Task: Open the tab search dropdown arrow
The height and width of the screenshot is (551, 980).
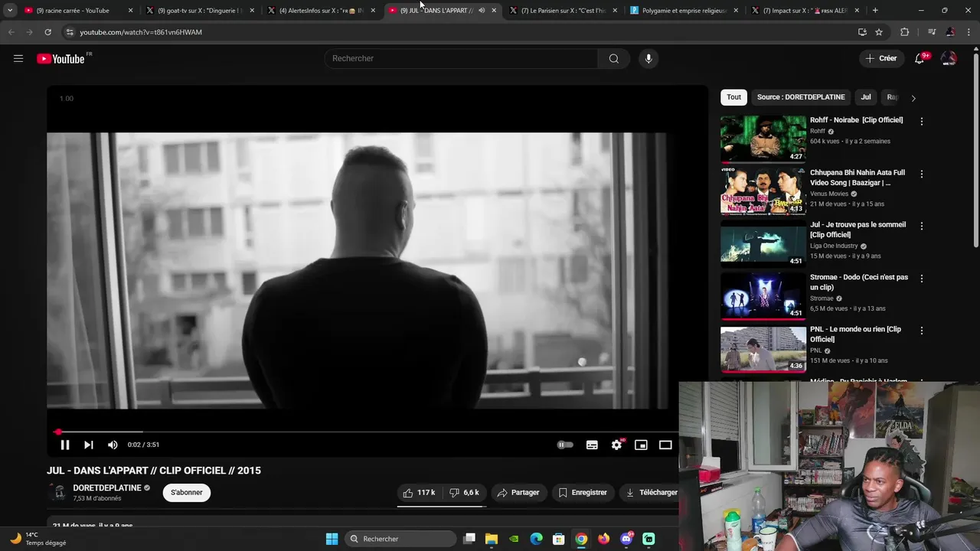Action: point(10,11)
